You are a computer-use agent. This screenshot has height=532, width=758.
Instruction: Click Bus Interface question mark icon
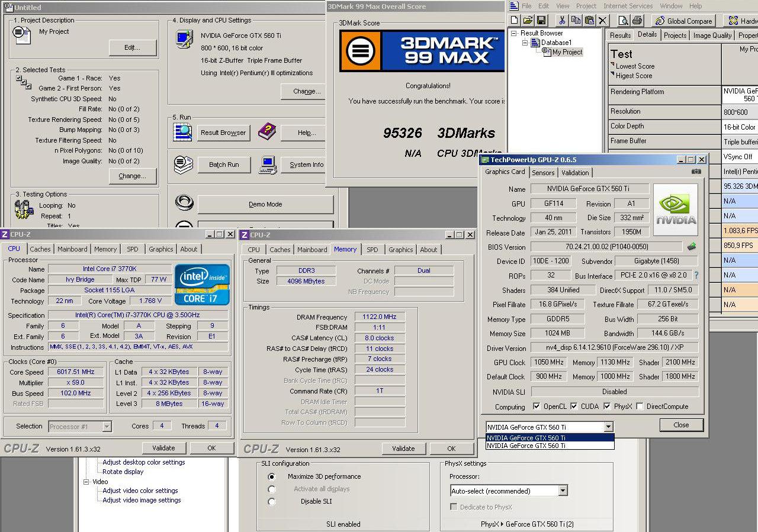point(696,275)
